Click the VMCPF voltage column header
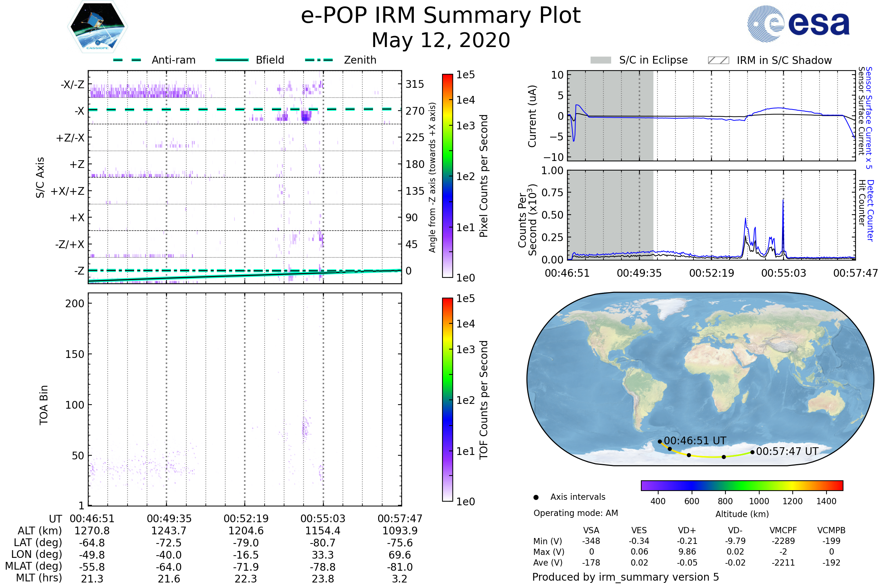This screenshot has height=588, width=882. pyautogui.click(x=783, y=530)
